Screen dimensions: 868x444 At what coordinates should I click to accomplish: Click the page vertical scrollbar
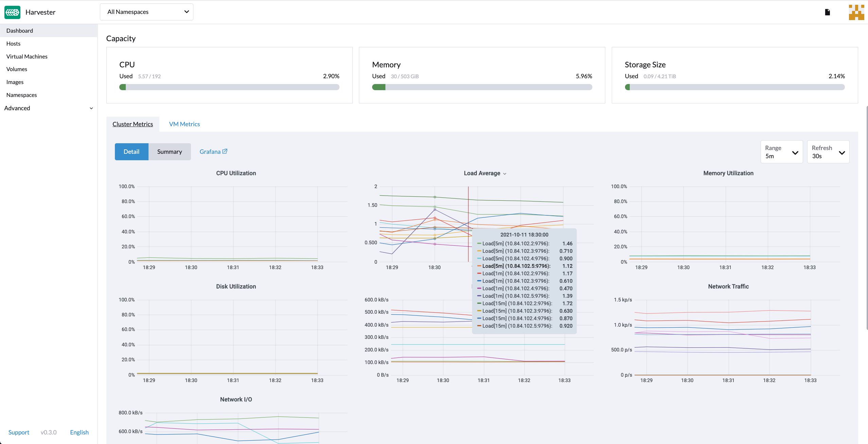click(x=867, y=218)
